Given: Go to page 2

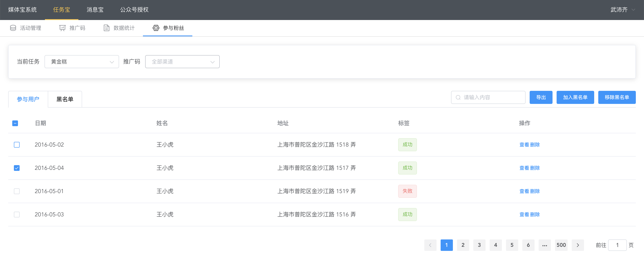Looking at the screenshot, I should pos(463,245).
